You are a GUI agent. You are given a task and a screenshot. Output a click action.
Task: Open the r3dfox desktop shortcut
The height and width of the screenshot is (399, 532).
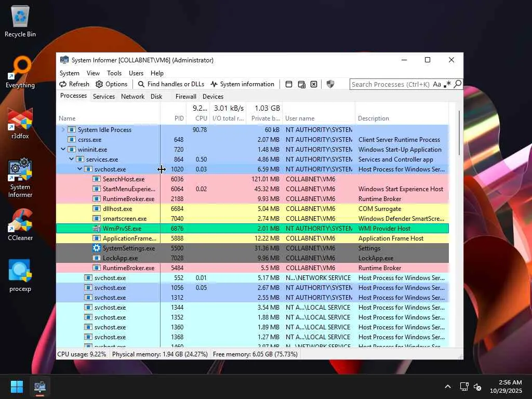20,124
